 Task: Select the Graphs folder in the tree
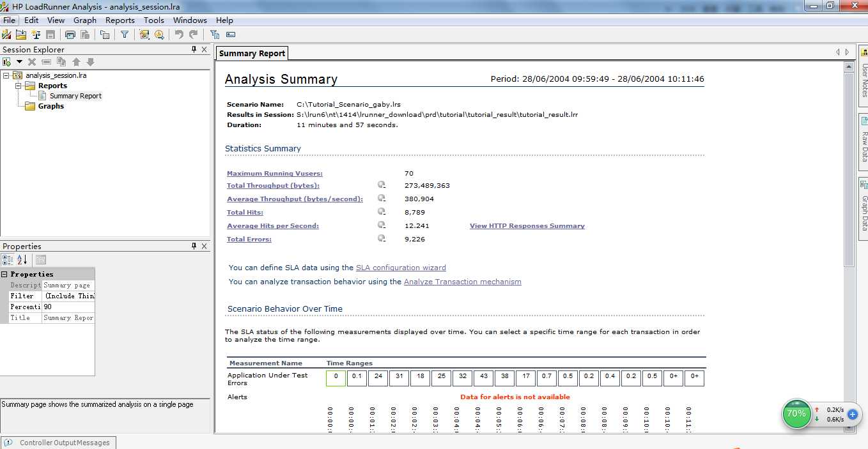(51, 106)
